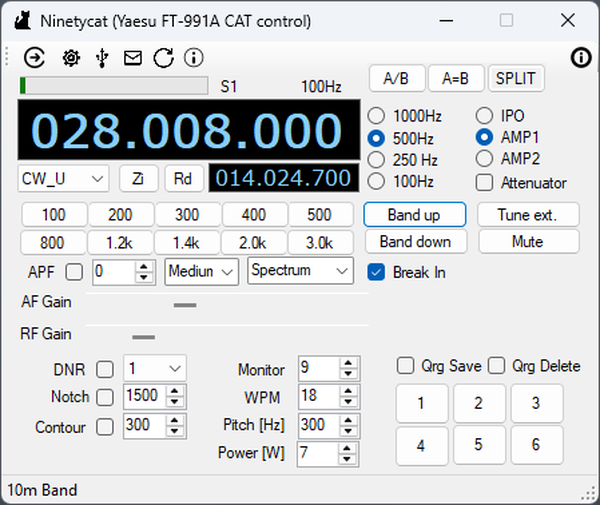Viewport: 600px width, 505px height.
Task: Set filter width to 1.2k
Action: click(x=120, y=243)
